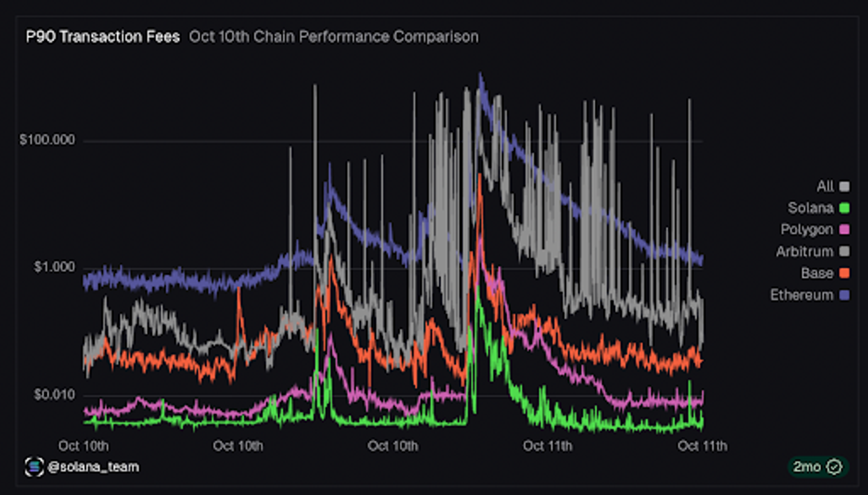The width and height of the screenshot is (868, 495).
Task: Click the pink Polygon legend swatch
Action: pyautogui.click(x=844, y=229)
